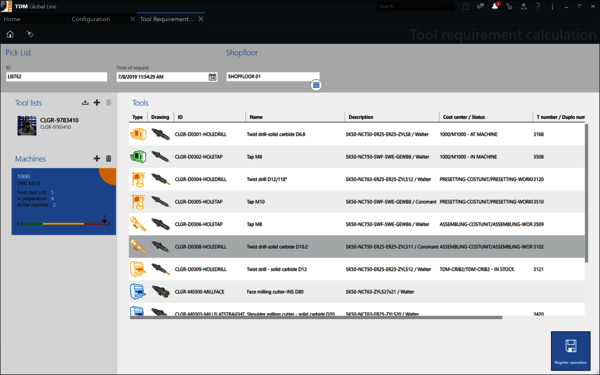Sort by the ID column header
The height and width of the screenshot is (375, 600).
[x=209, y=117]
